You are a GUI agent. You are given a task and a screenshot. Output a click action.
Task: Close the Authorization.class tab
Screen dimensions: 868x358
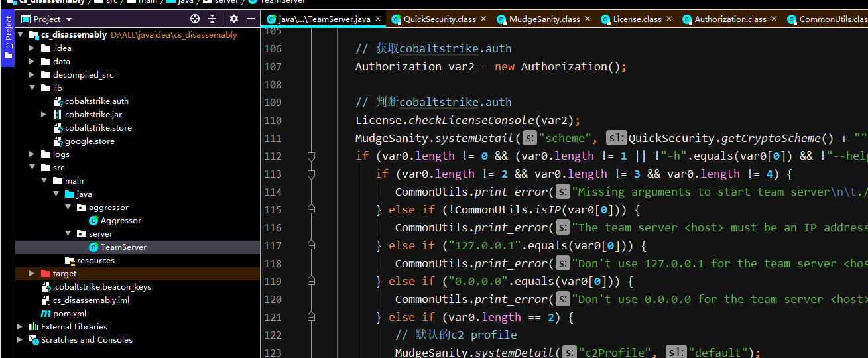pos(773,19)
